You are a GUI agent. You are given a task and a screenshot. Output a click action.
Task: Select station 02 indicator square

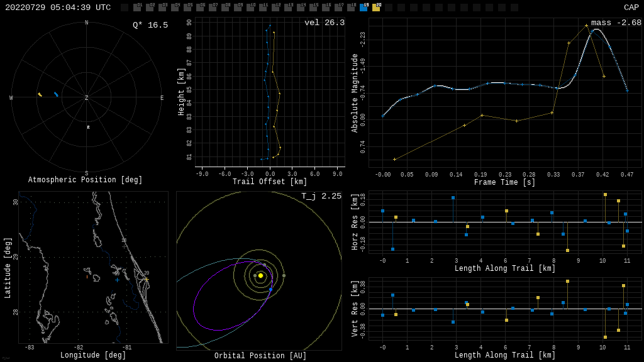150,8
